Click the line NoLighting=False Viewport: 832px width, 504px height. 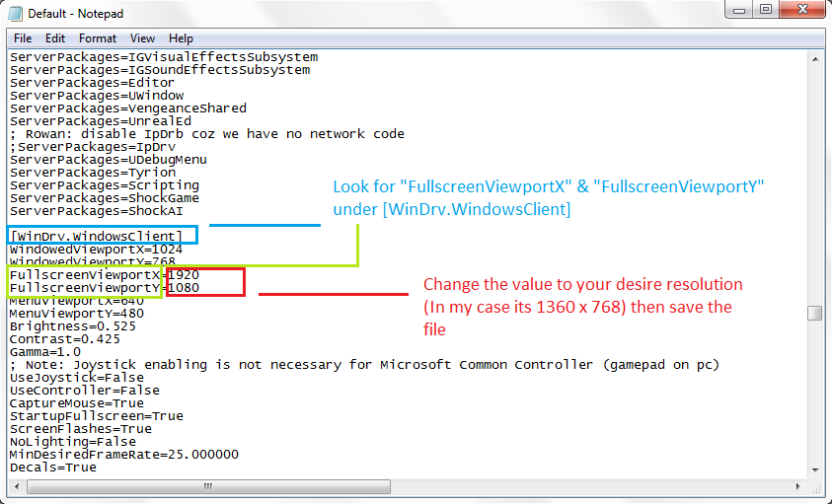(x=73, y=442)
